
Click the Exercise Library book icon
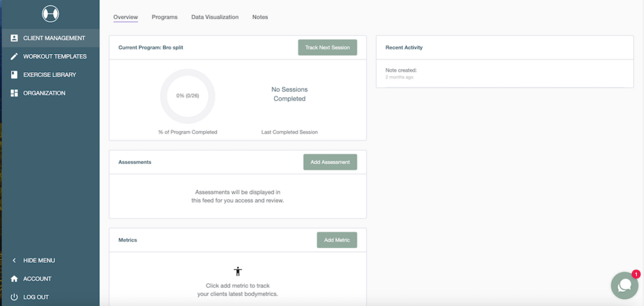click(x=14, y=75)
